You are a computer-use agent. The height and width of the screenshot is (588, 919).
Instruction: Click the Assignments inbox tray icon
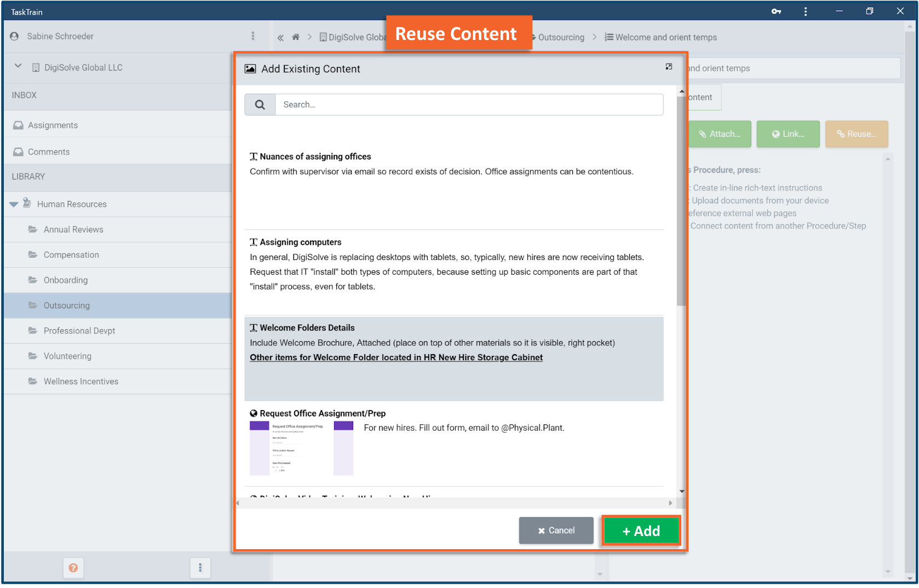tap(18, 125)
